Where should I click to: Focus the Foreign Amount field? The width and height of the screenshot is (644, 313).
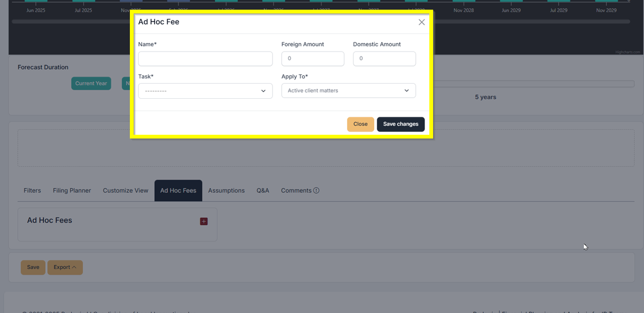312,59
